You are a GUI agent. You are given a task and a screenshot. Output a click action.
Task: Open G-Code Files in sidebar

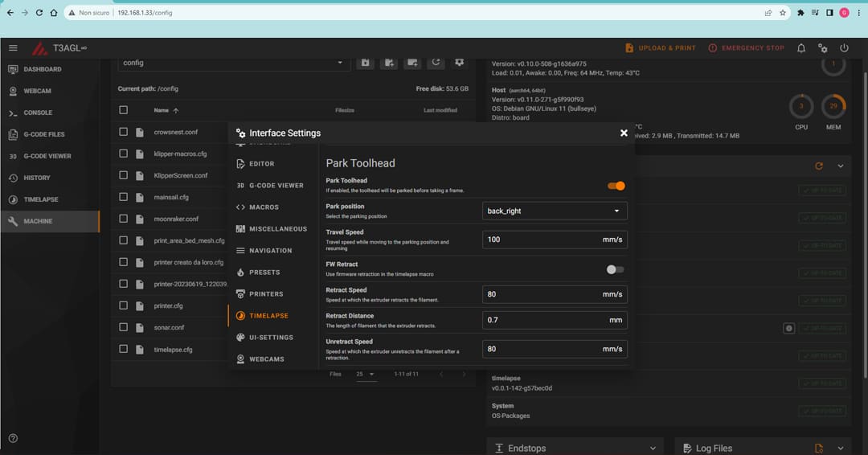coord(50,134)
